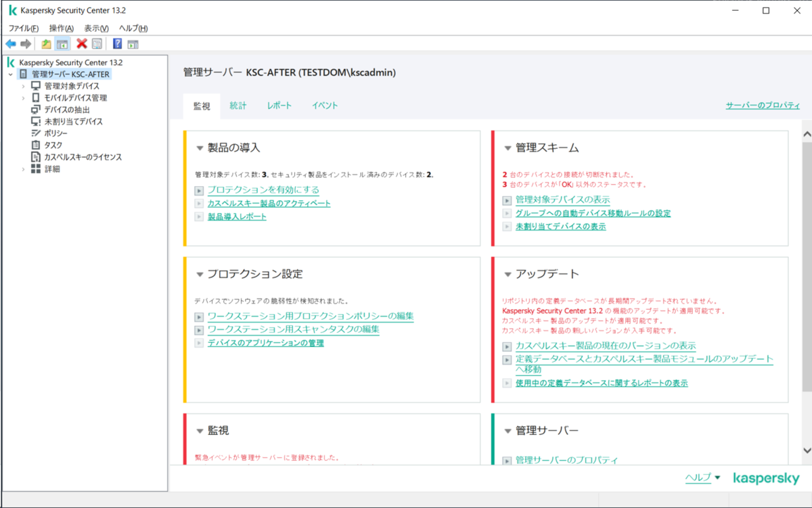
Task: Click the カスペルスキーのライセンス document icon
Action: (x=36, y=157)
